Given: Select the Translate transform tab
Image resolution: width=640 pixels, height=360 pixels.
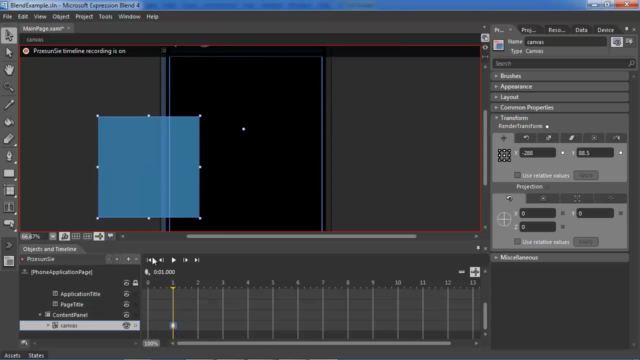Looking at the screenshot, I should tap(504, 138).
